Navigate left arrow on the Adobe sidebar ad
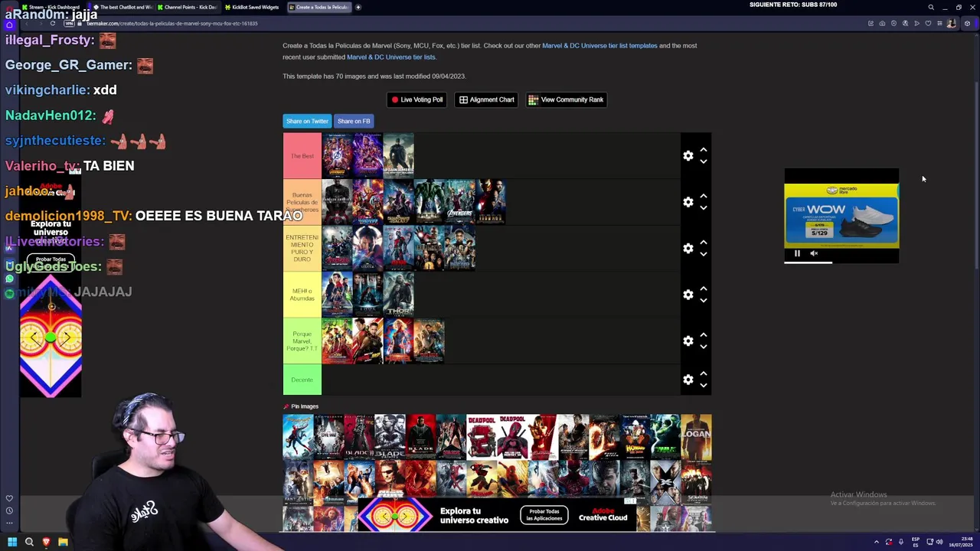980x551 pixels. click(34, 337)
